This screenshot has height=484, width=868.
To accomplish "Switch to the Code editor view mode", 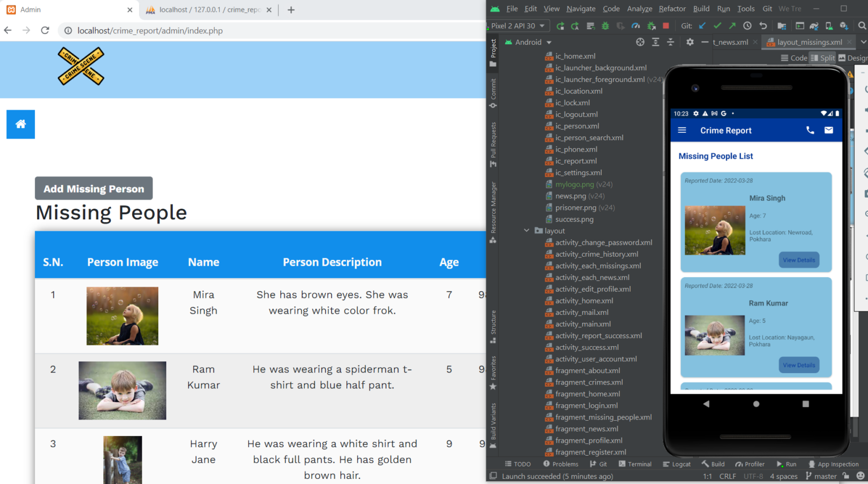I will coord(794,58).
